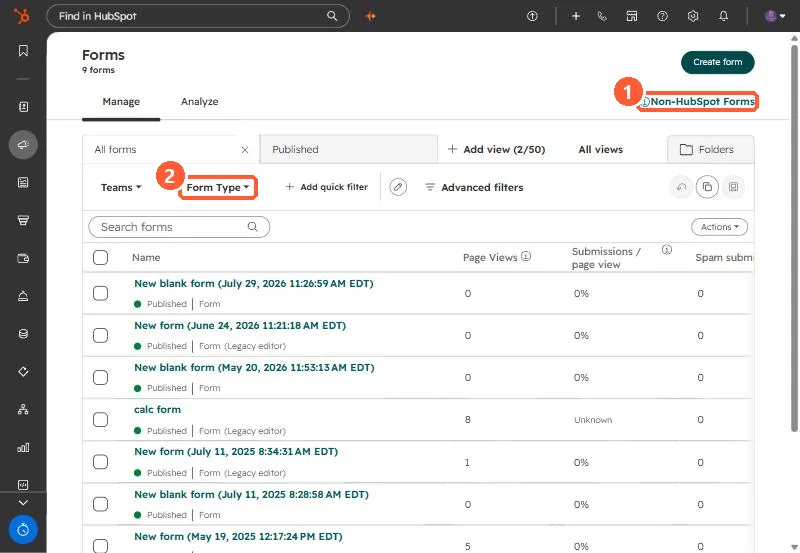Expand the sidebar chevron at the bottom

click(23, 502)
